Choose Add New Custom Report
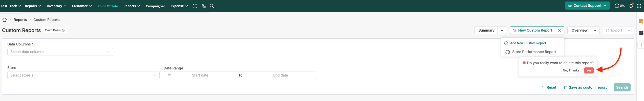Screen dimensions: 644x101 [x=528, y=43]
